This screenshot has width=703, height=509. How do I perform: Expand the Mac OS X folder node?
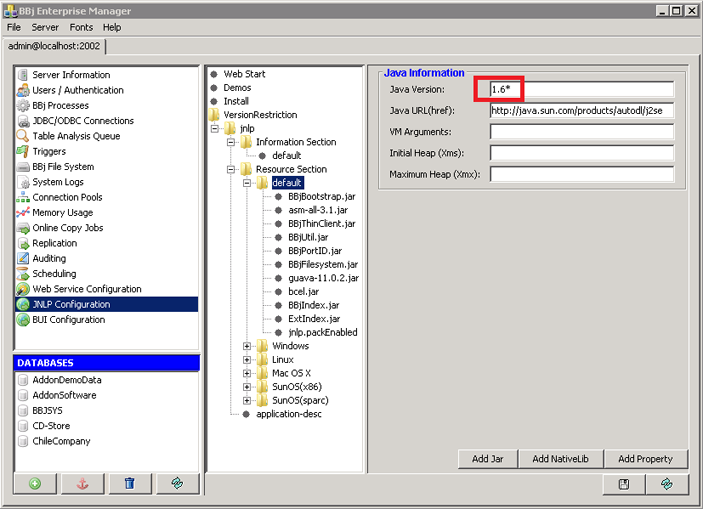pos(247,373)
